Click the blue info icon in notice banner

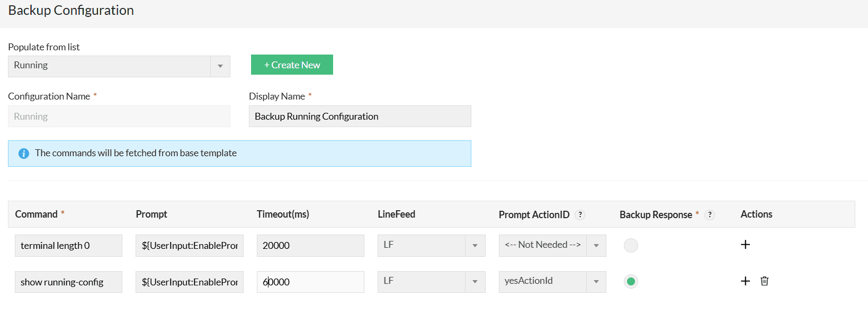[x=24, y=154]
